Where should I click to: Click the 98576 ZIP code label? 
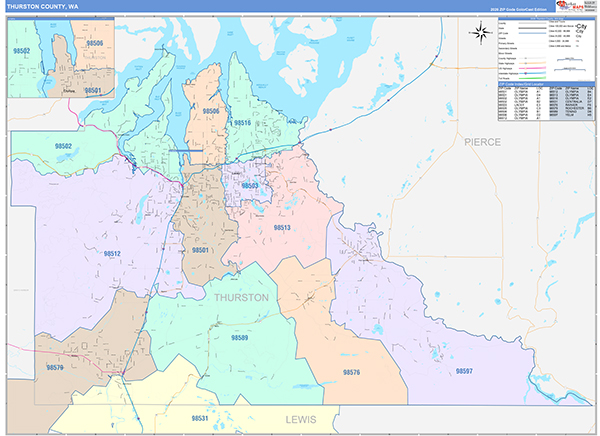(x=351, y=372)
